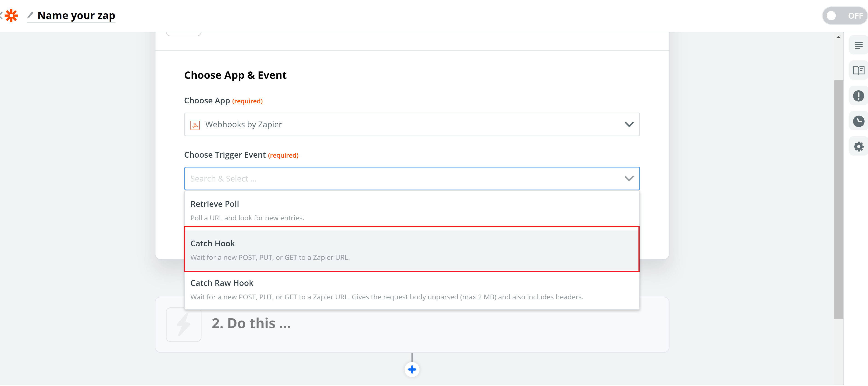This screenshot has width=868, height=386.
Task: Open the Webhooks by Zapier app selector
Action: 412,125
